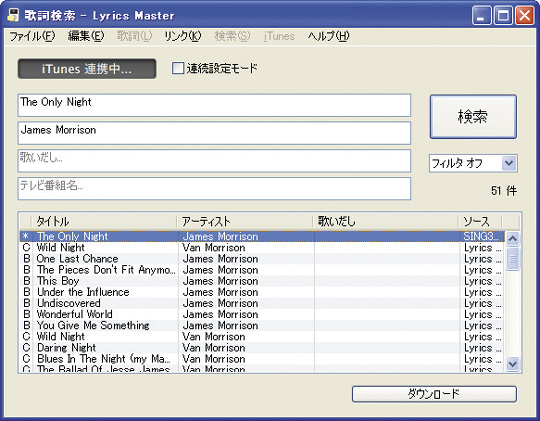Screen dimensions: 540x421
Task: Enable the 連続設定モード checkbox
Action: [178, 68]
